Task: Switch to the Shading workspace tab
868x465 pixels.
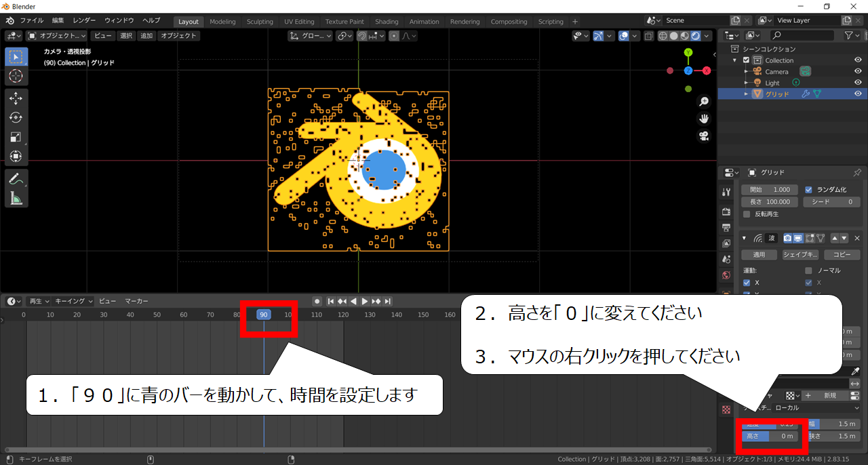Action: pos(387,22)
